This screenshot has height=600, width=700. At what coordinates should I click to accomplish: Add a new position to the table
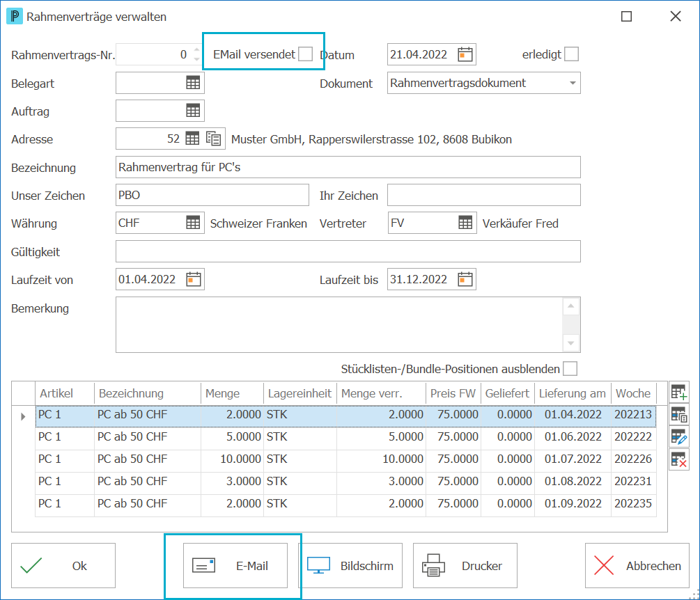pyautogui.click(x=678, y=393)
